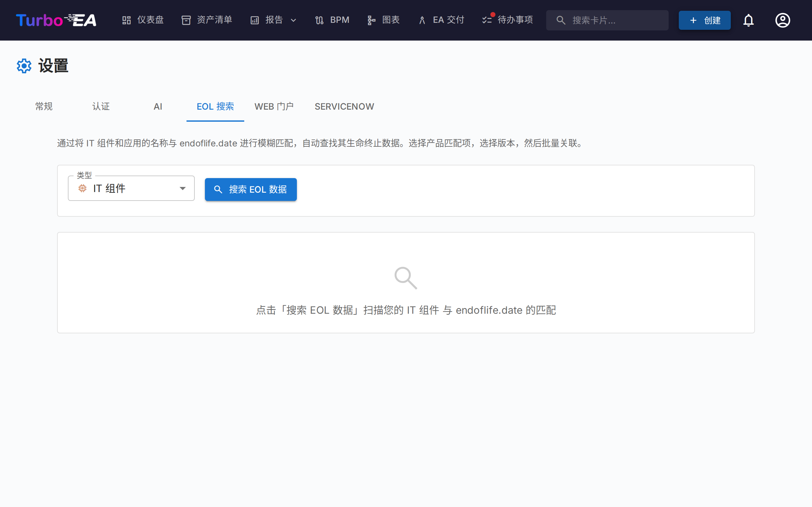Click the 搜索 EOL 数据 button
Screen dimensions: 812x507
(x=251, y=189)
